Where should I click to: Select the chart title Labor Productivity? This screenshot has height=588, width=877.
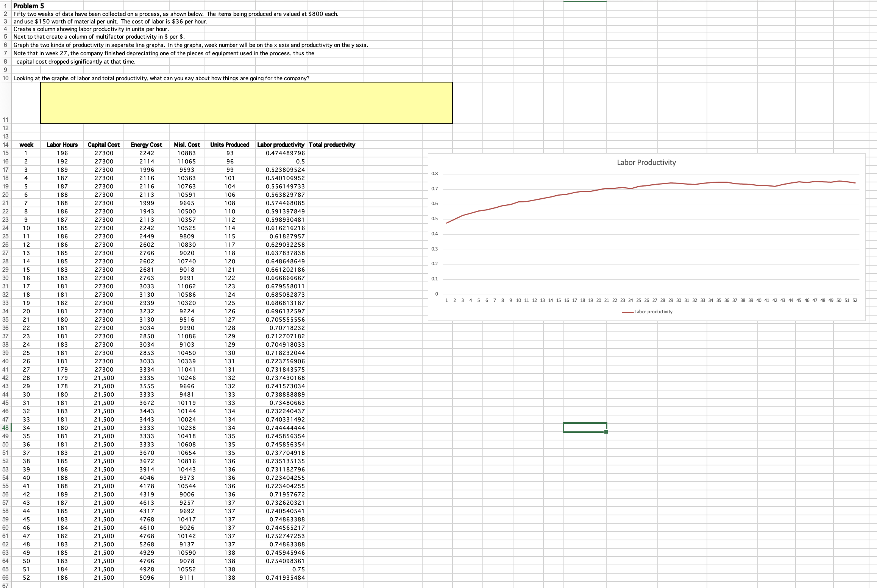[646, 162]
